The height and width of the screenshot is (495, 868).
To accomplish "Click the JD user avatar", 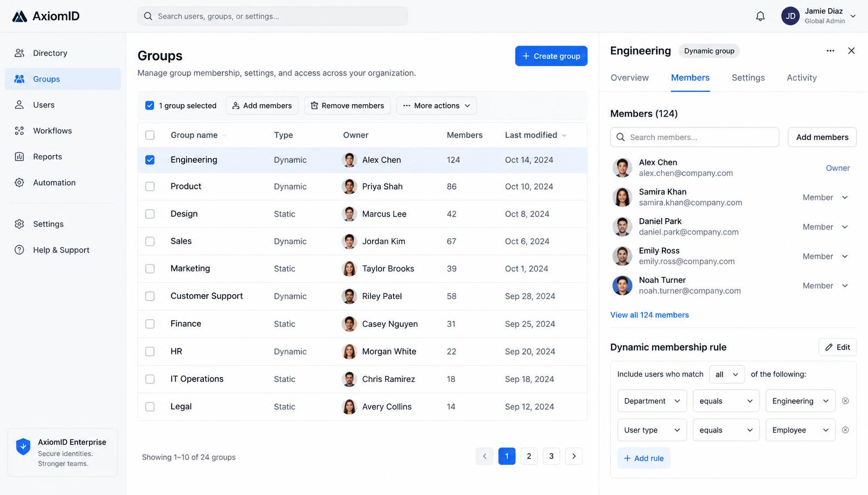I will click(x=790, y=16).
